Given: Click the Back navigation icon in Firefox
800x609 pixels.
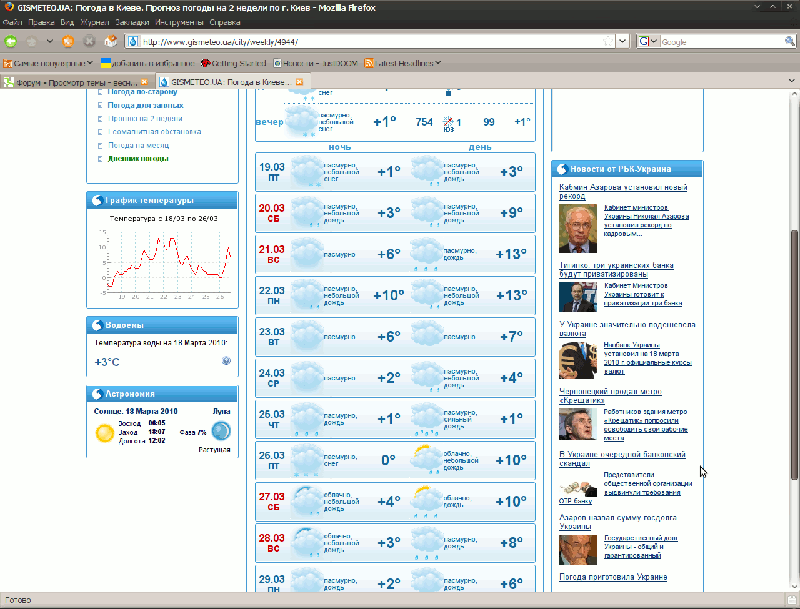Looking at the screenshot, I should pyautogui.click(x=13, y=41).
